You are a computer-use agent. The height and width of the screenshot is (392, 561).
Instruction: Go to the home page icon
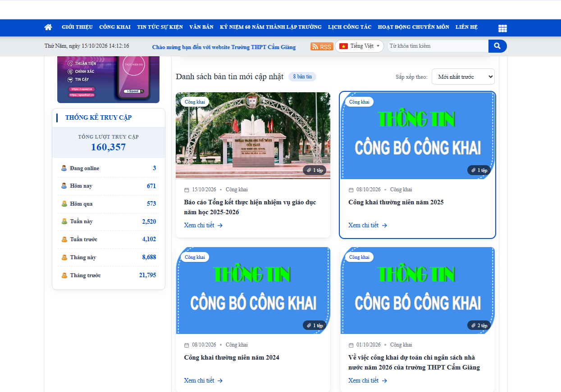tap(48, 27)
